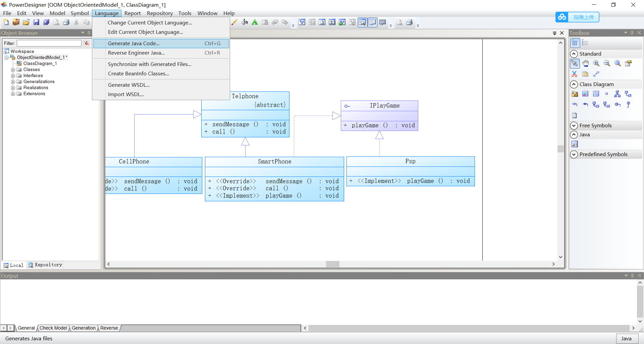Open a new model using the New toolbar icon

pyautogui.click(x=6, y=22)
